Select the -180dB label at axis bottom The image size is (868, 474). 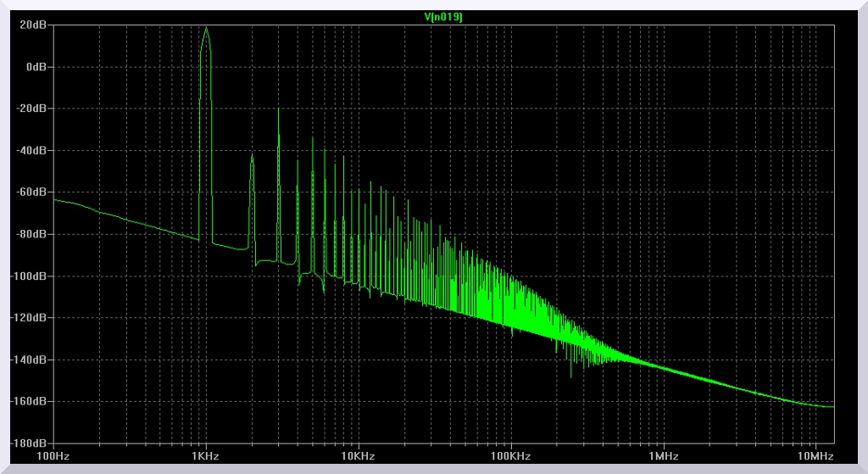pos(28,443)
